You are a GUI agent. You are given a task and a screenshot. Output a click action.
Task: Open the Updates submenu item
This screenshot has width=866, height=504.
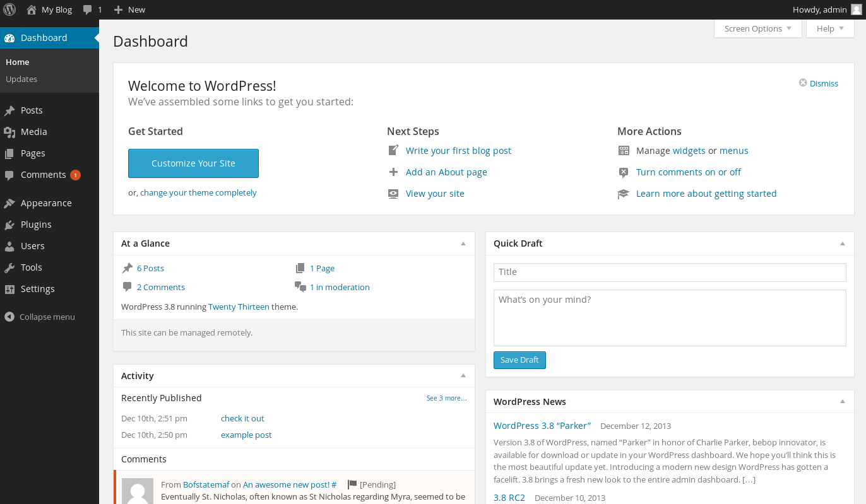pyautogui.click(x=21, y=79)
